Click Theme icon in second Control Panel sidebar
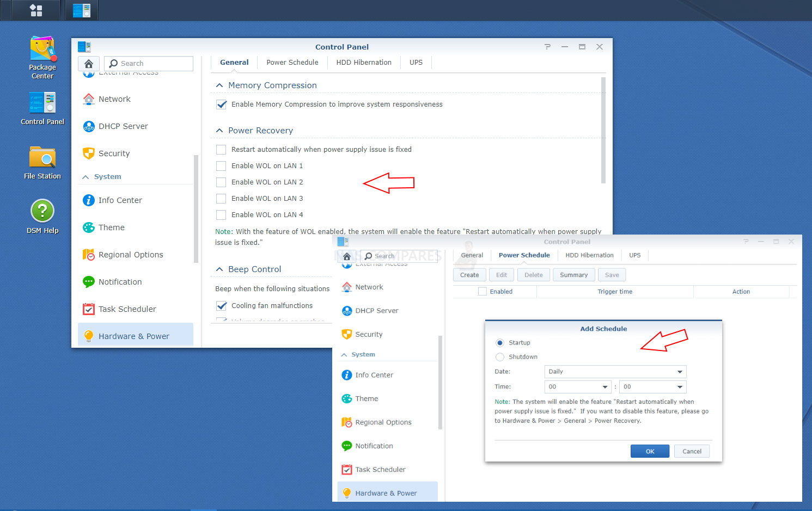This screenshot has width=812, height=511. click(x=347, y=398)
